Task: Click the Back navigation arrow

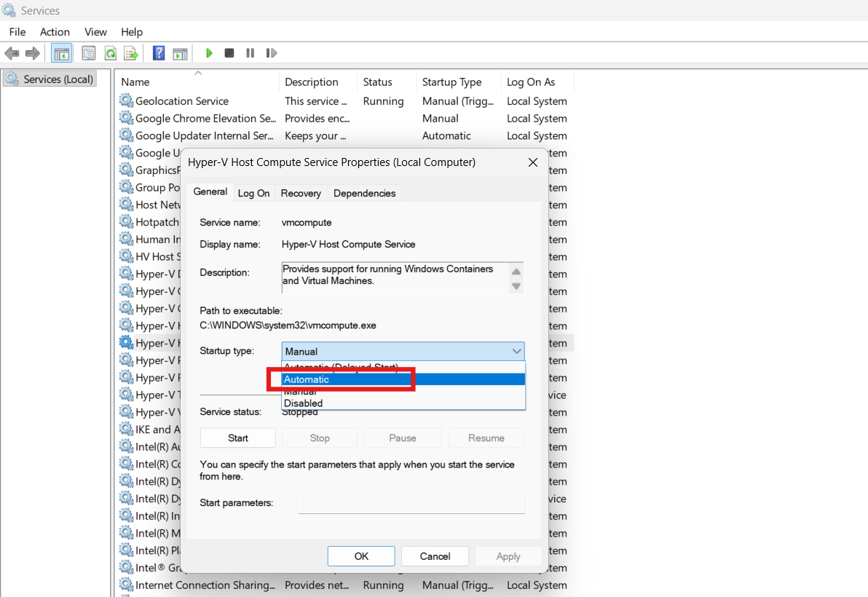Action: coord(12,52)
